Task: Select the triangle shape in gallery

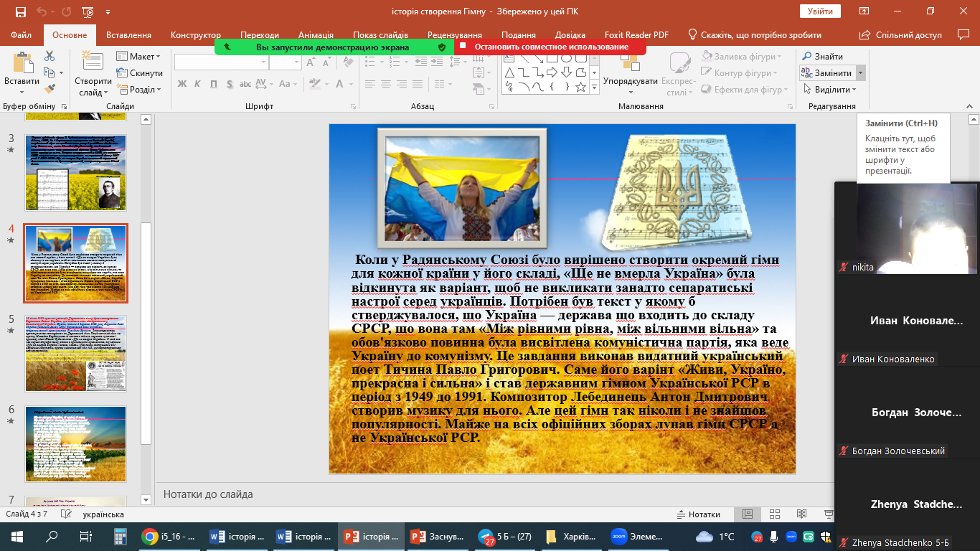Action: [x=509, y=72]
